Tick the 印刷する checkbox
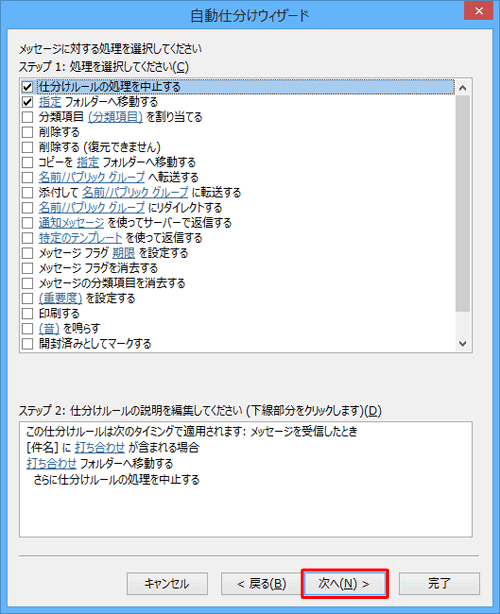500x614 pixels. point(27,313)
